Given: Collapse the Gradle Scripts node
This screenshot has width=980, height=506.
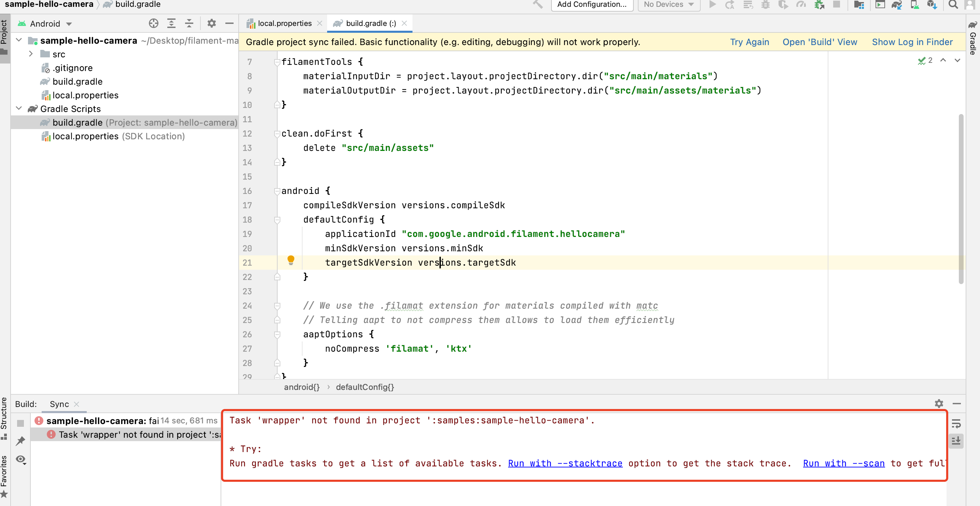Looking at the screenshot, I should coord(19,109).
